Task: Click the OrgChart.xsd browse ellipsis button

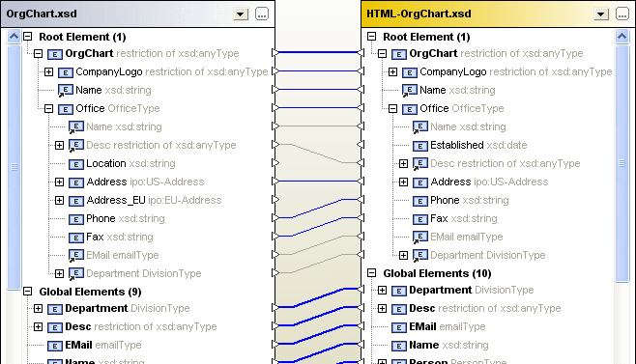Action: 262,14
